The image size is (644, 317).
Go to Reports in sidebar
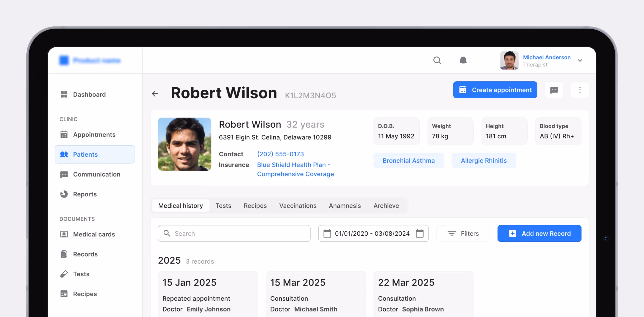[x=85, y=194]
